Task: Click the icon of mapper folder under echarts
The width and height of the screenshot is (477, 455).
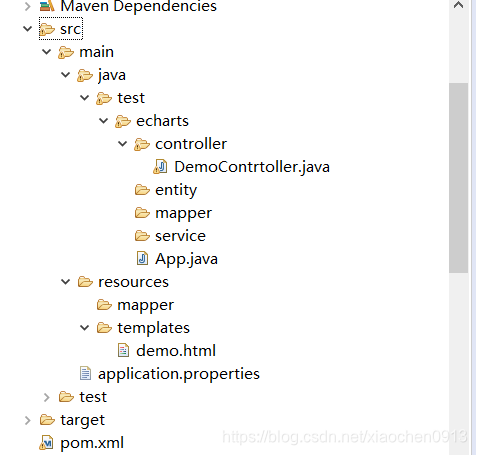Action: [142, 213]
